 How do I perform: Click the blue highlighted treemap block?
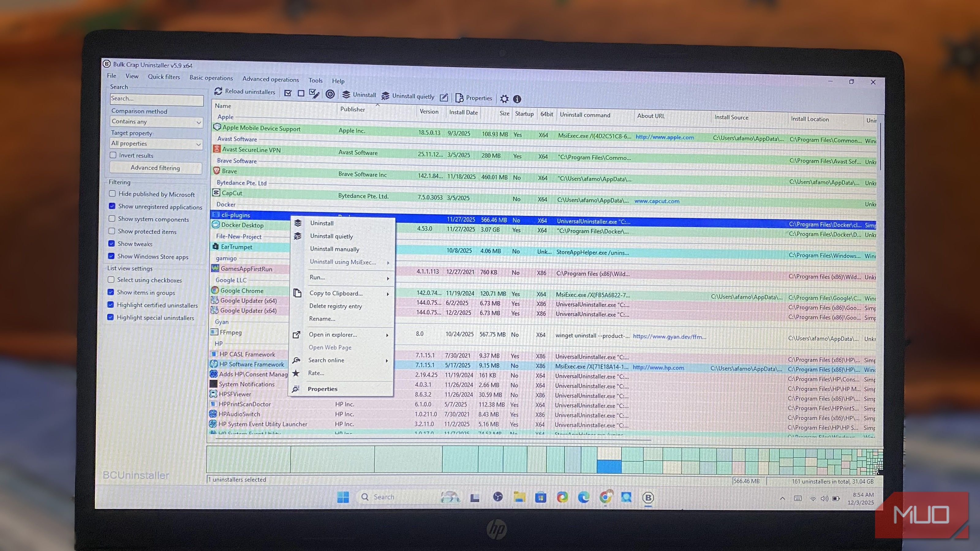tap(609, 466)
